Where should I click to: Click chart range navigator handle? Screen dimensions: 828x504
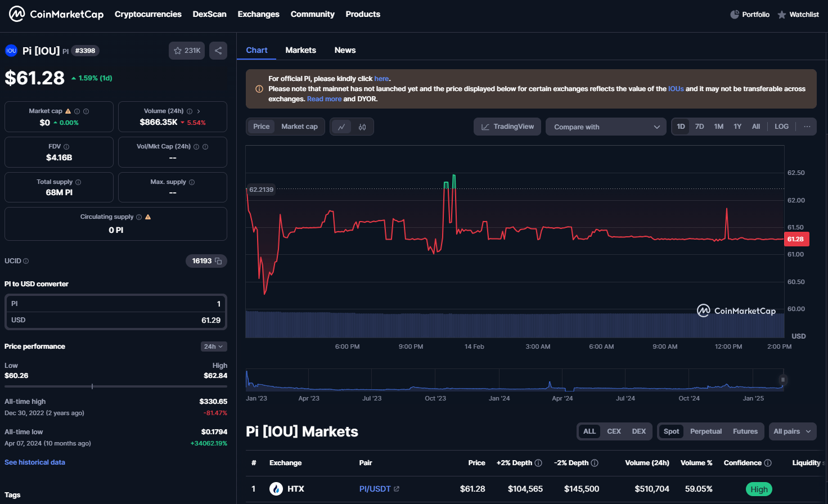[x=782, y=380]
